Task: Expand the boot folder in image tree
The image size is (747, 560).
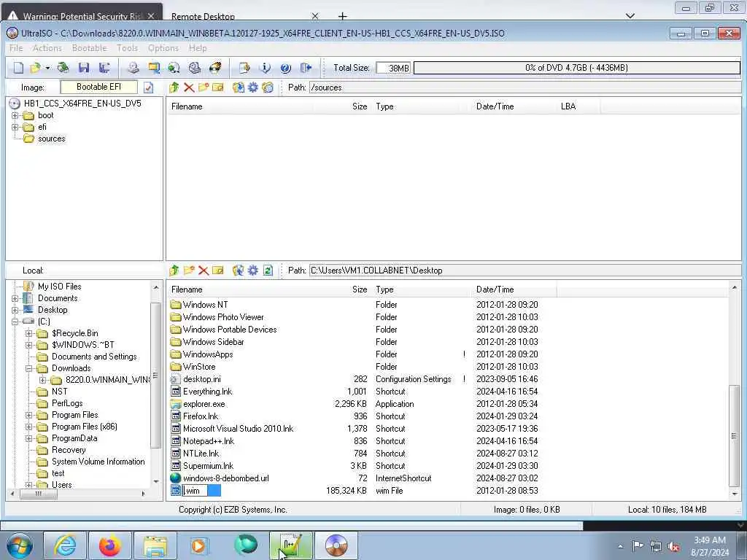Action: pyautogui.click(x=15, y=116)
